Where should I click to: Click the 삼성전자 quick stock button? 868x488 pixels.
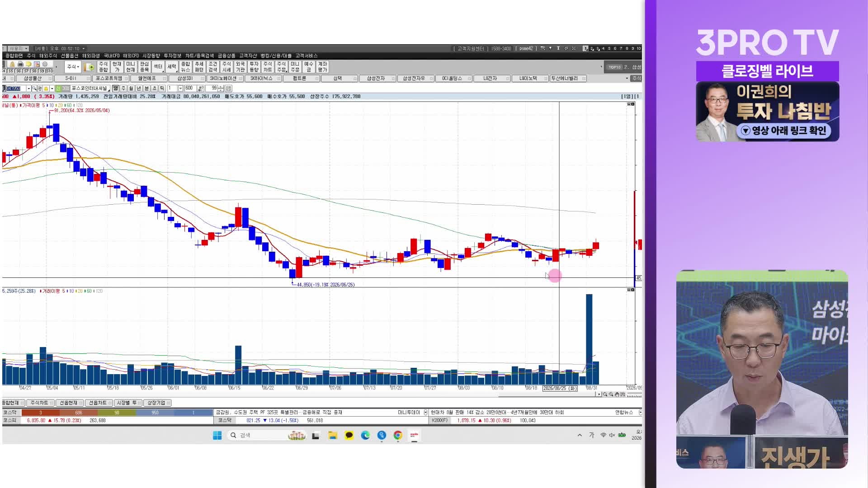376,78
